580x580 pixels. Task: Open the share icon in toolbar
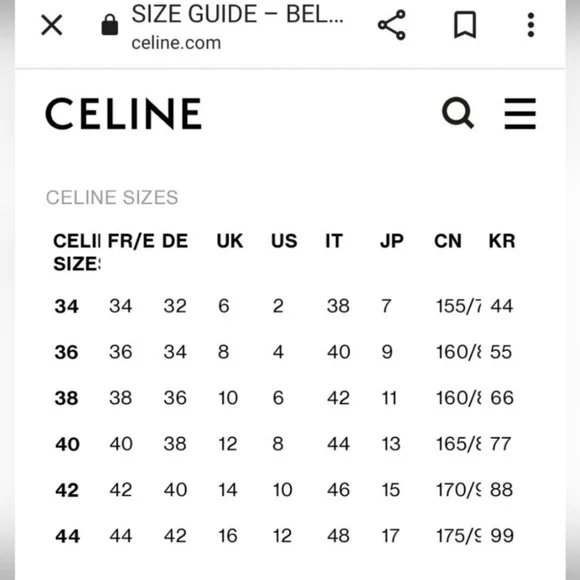392,25
